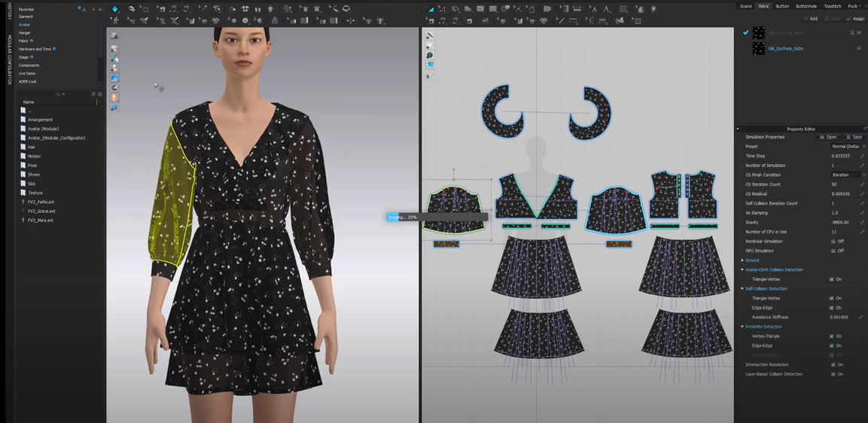The width and height of the screenshot is (868, 423).
Task: Disable the Intersection Resolution checkbox
Action: 831,364
